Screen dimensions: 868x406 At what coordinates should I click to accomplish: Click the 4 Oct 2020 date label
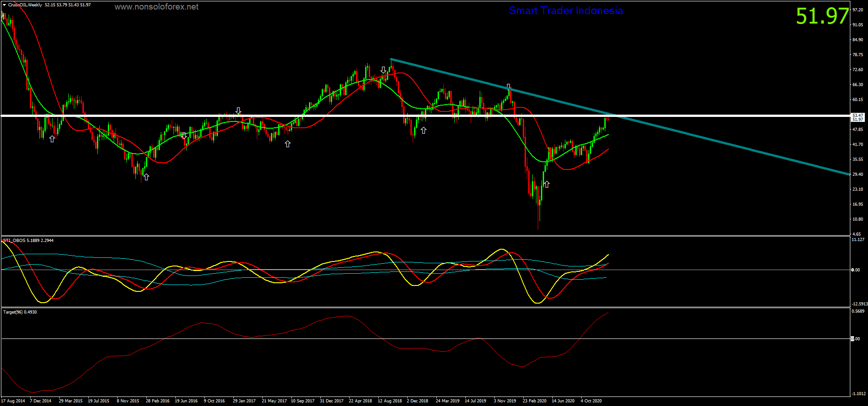[591, 401]
